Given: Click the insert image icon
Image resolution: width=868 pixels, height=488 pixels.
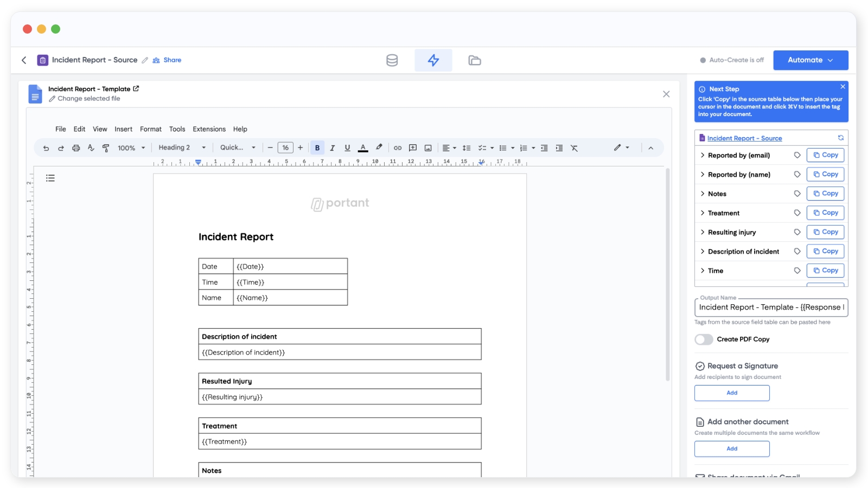Looking at the screenshot, I should click(x=428, y=148).
